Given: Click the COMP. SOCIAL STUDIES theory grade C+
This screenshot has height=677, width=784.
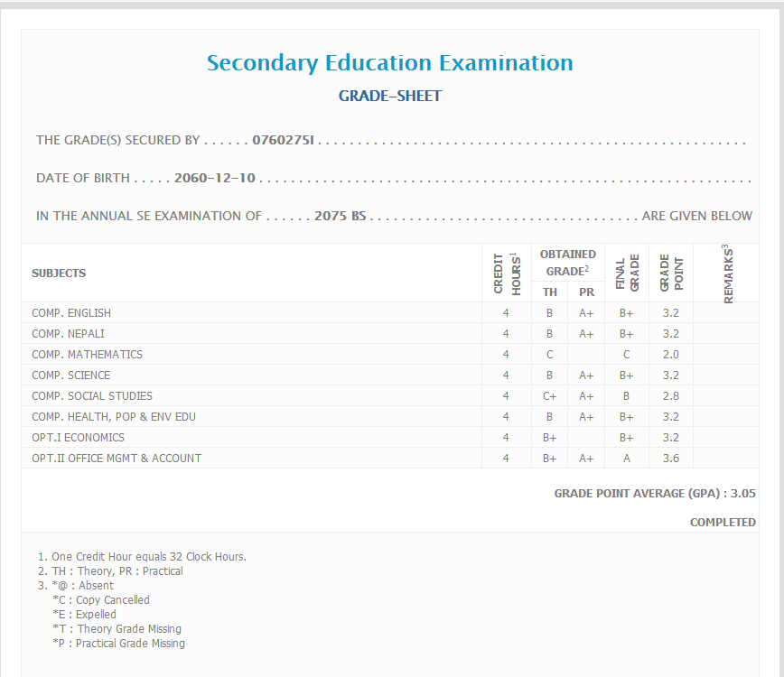Looking at the screenshot, I should pos(549,396).
